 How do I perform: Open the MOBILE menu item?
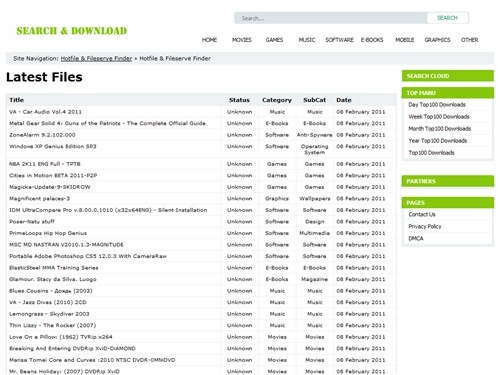coord(405,40)
